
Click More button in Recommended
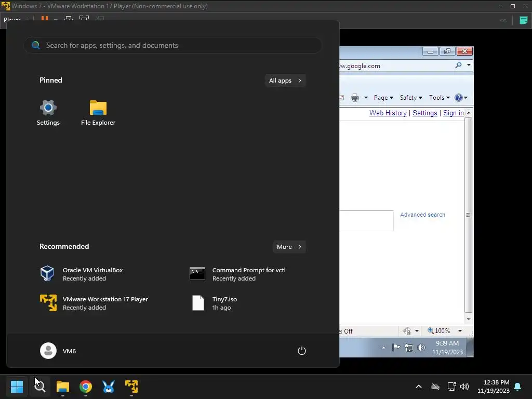289,247
